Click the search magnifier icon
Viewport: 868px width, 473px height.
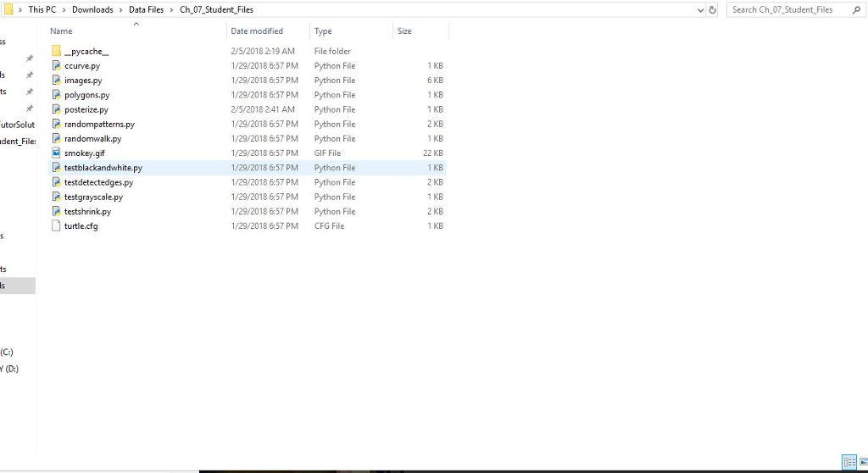(x=856, y=9)
